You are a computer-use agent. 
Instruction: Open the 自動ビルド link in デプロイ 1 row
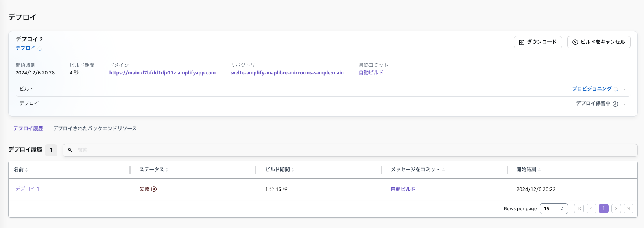[403, 189]
